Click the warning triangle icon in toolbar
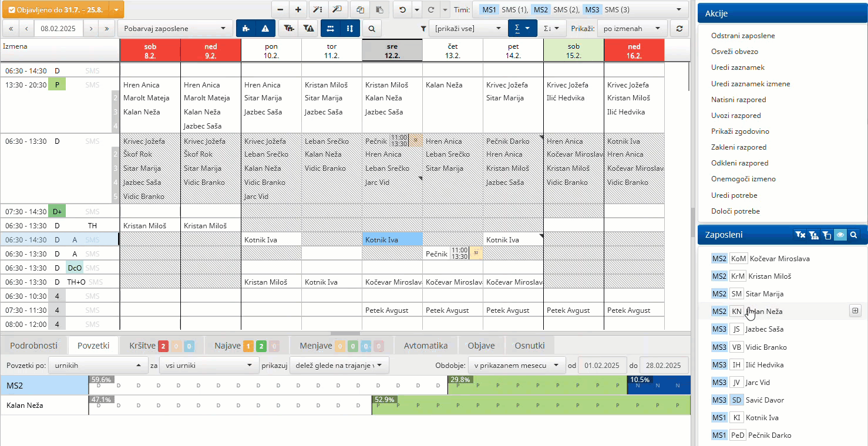The image size is (868, 446). (x=265, y=28)
